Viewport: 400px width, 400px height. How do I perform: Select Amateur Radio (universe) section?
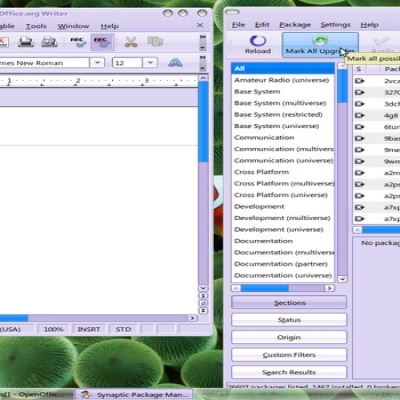[283, 80]
